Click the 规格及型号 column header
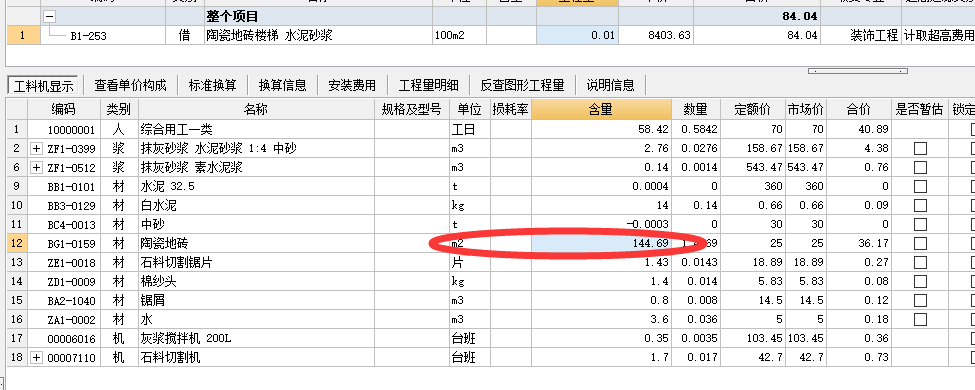This screenshot has width=975, height=390. pyautogui.click(x=411, y=110)
